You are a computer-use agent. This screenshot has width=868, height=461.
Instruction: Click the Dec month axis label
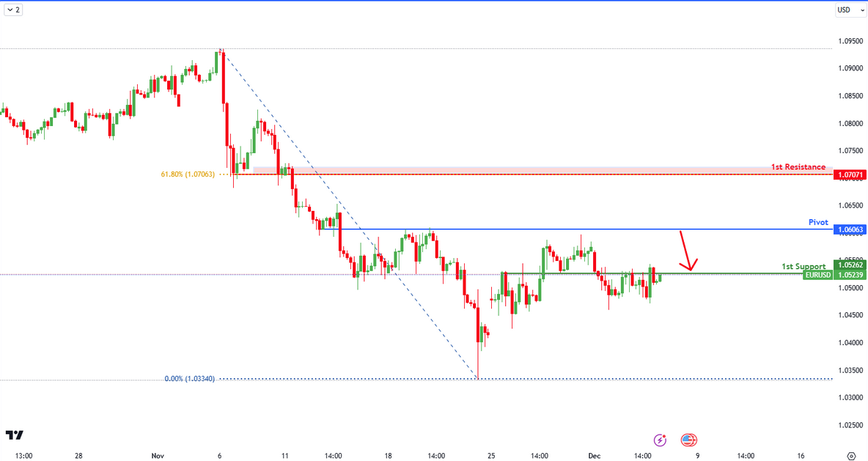(x=594, y=456)
